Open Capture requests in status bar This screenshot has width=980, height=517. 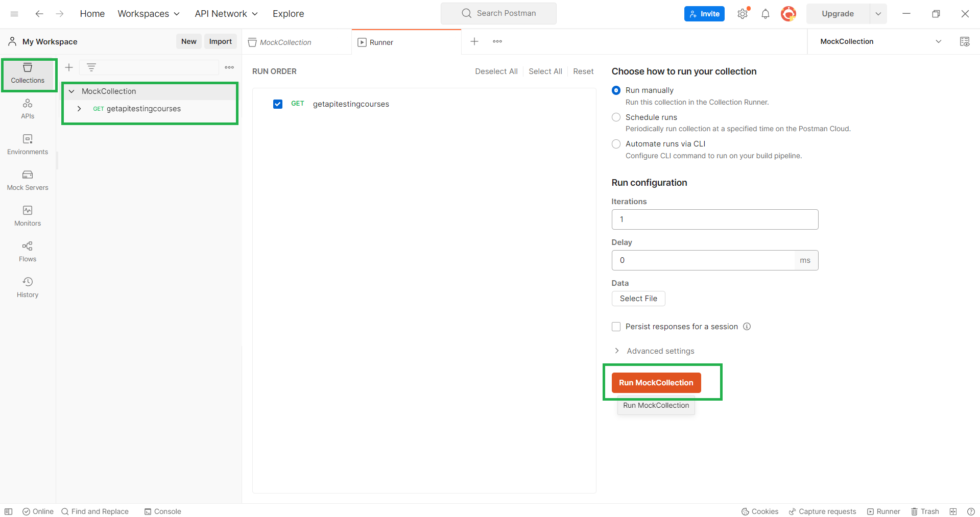pos(822,511)
